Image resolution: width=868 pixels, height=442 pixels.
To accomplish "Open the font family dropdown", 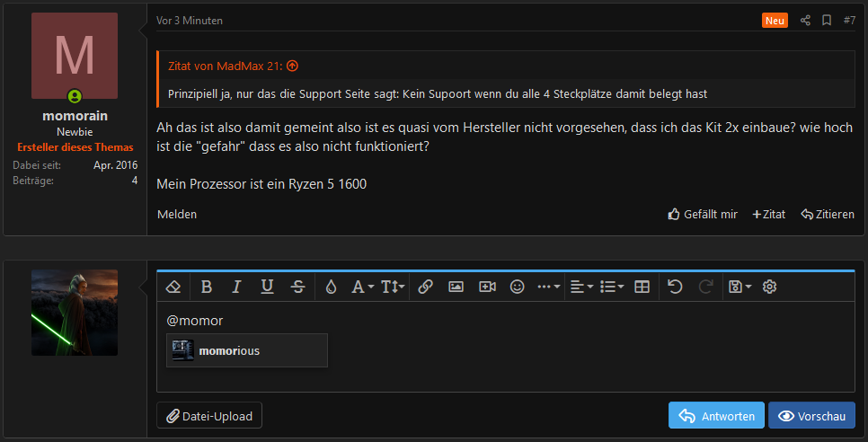I will [x=363, y=287].
